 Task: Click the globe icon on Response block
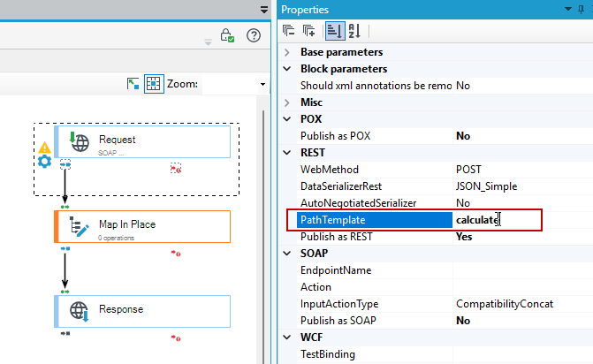79,312
